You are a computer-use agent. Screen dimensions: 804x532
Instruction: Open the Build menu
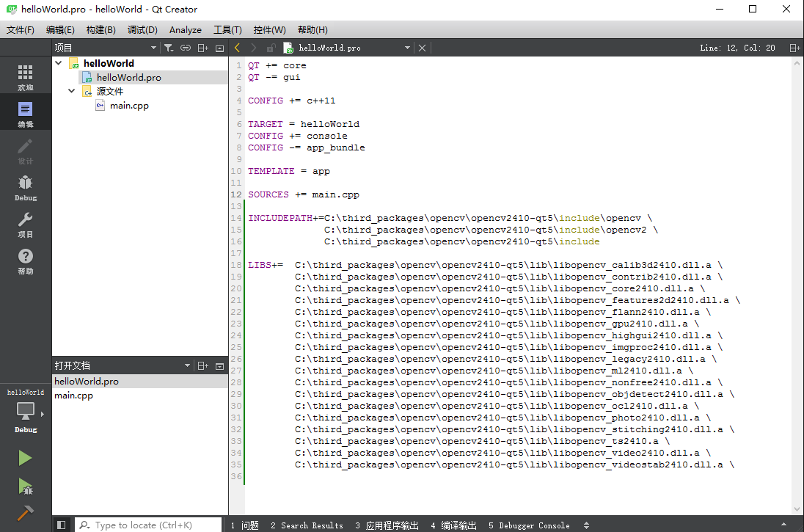(x=100, y=30)
